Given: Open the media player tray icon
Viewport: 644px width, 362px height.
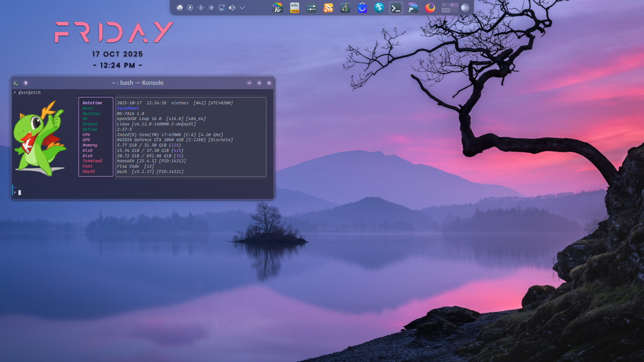Looking at the screenshot, I should click(190, 8).
